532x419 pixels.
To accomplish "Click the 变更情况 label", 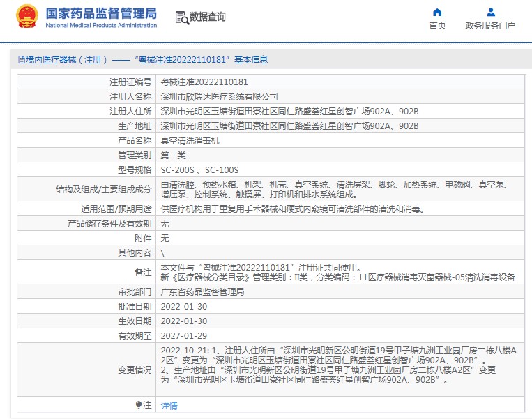I will pyautogui.click(x=135, y=370).
